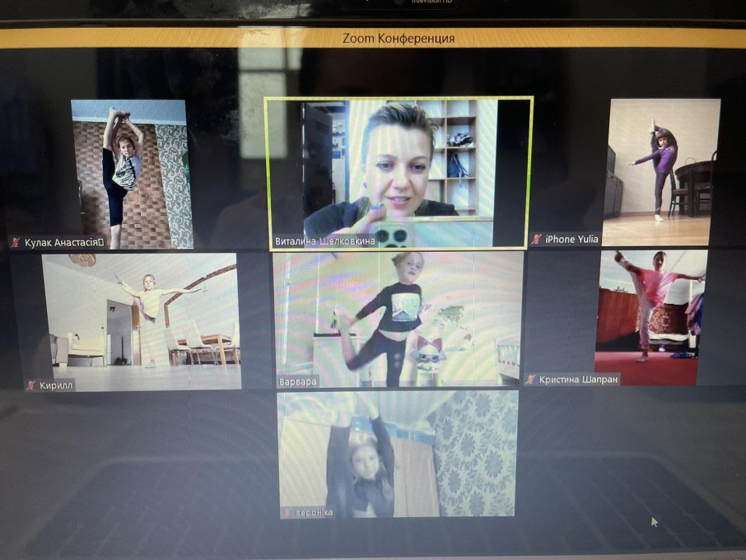The image size is (746, 560).
Task: Click muted mic icon beside вероніка
Action: click(287, 512)
